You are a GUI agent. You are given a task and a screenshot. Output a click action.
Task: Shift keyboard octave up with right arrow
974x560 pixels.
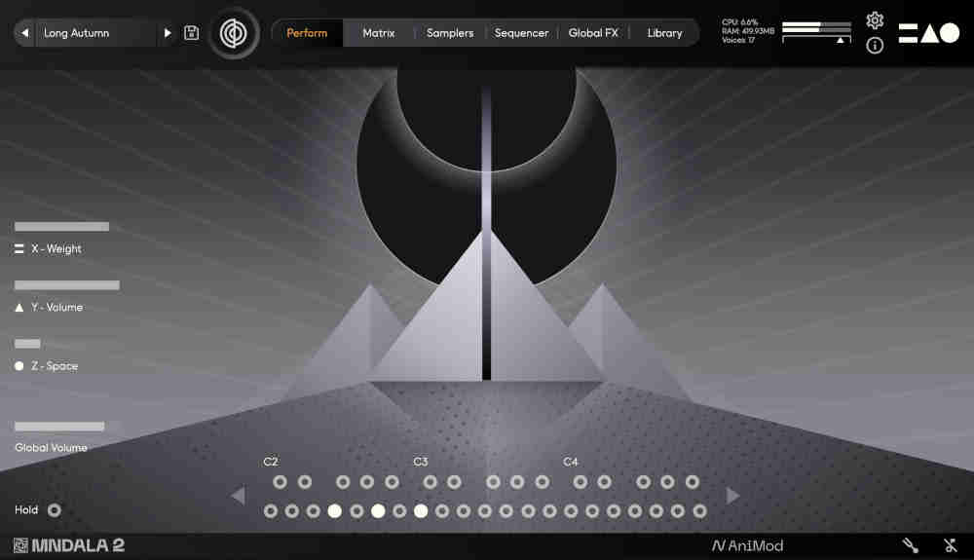pos(732,497)
